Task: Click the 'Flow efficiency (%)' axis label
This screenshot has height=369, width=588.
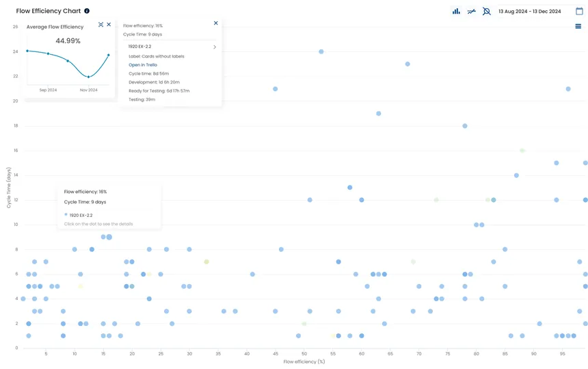Action: pos(304,361)
